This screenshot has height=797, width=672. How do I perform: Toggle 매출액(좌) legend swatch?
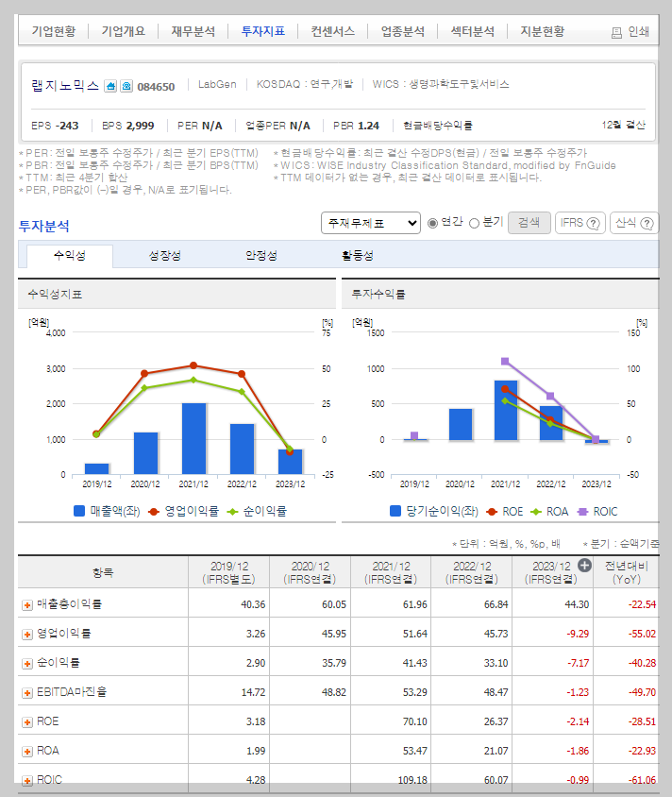[x=79, y=511]
